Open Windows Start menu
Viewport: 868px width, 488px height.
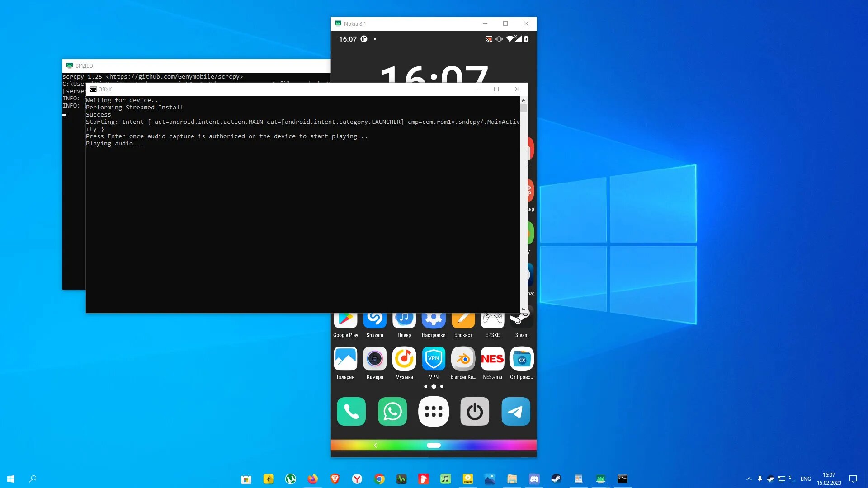(11, 479)
